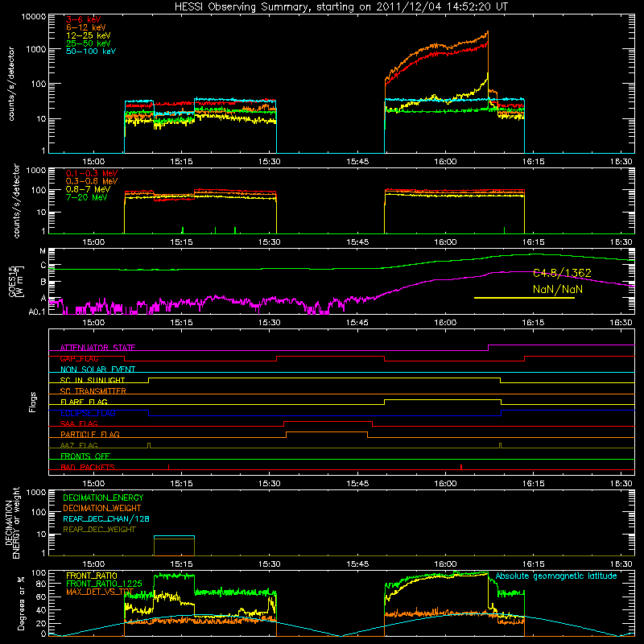Select the ATTENUATOR_STATE flag label
This screenshot has height=644, width=644.
pyautogui.click(x=97, y=348)
